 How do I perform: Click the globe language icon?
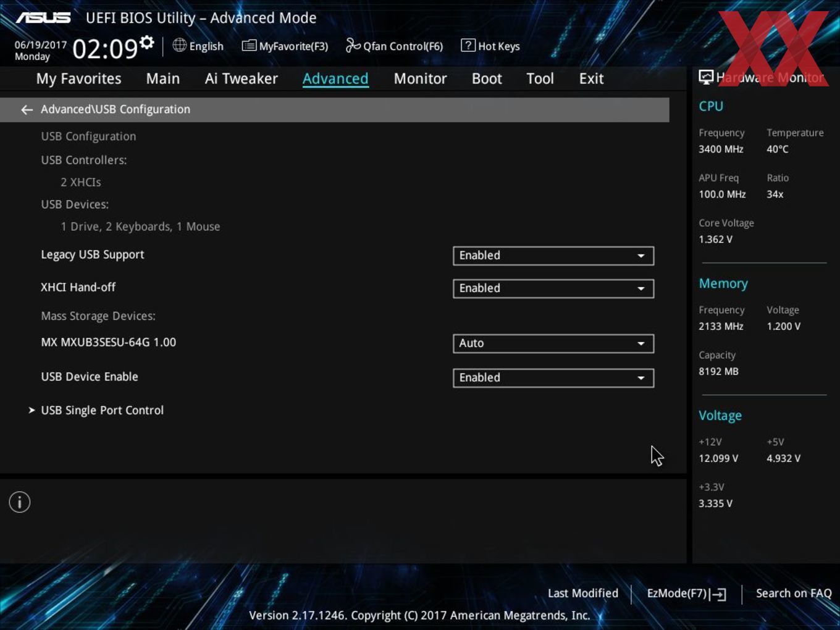[179, 45]
